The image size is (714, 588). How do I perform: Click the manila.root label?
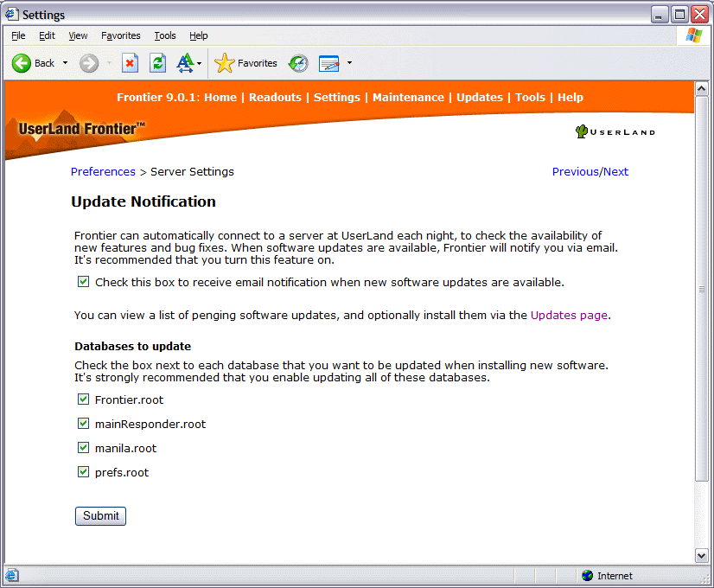point(125,448)
